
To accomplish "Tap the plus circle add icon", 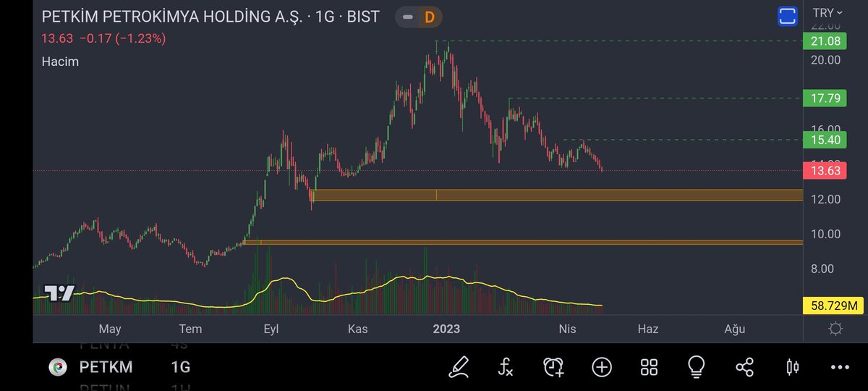I will point(602,367).
